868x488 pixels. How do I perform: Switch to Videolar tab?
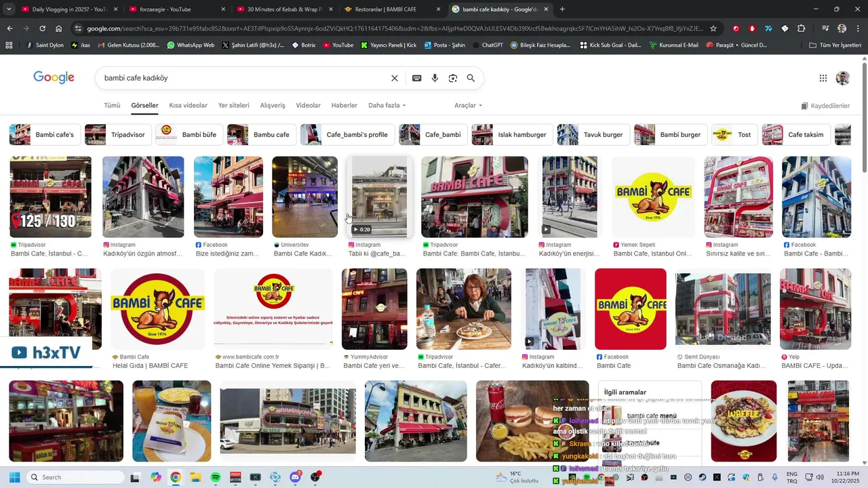pos(309,106)
